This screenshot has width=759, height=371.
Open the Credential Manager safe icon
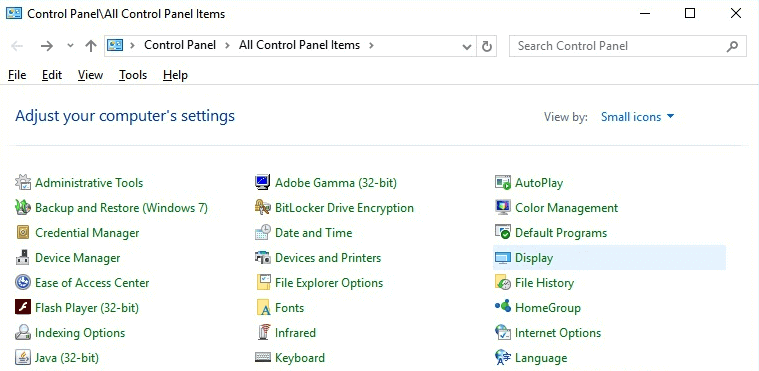[x=23, y=233]
